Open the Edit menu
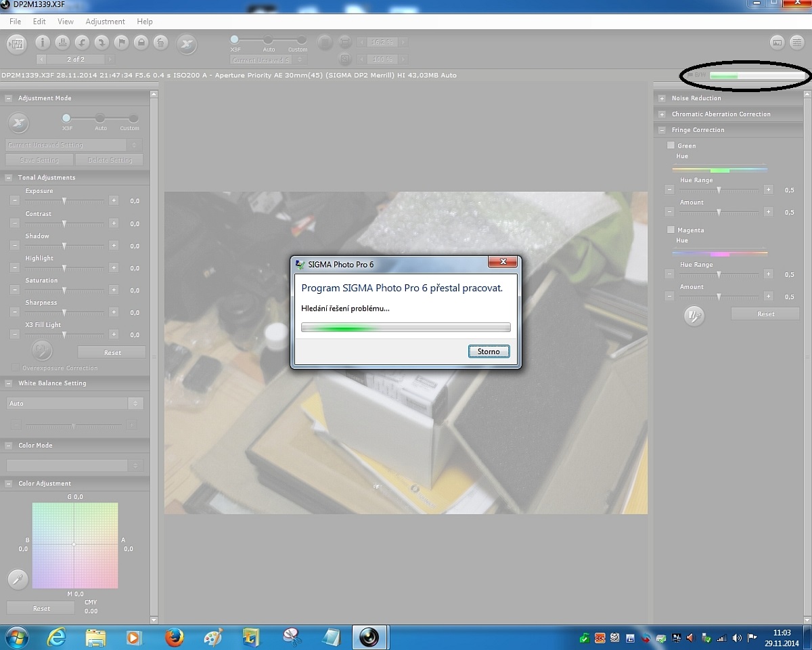The height and width of the screenshot is (650, 812). [39, 22]
